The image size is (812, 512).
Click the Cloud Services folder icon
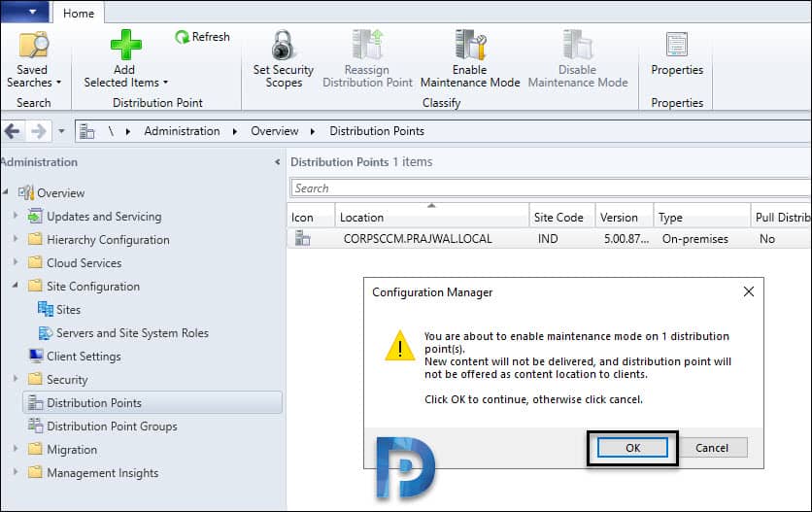click(35, 262)
